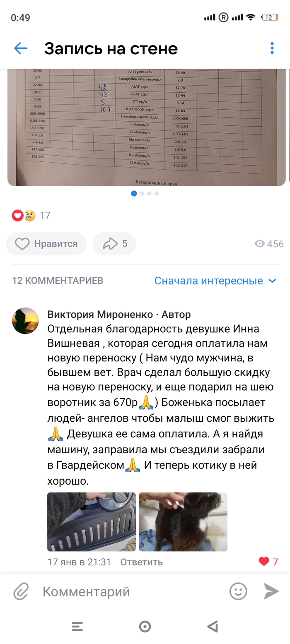Tap the share arrow button
The width and height of the screenshot is (290, 644).
point(115,244)
